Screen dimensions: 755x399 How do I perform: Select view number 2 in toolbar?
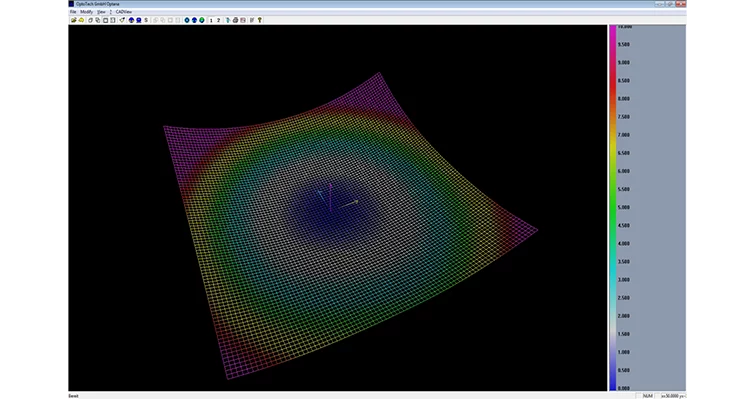tap(218, 20)
